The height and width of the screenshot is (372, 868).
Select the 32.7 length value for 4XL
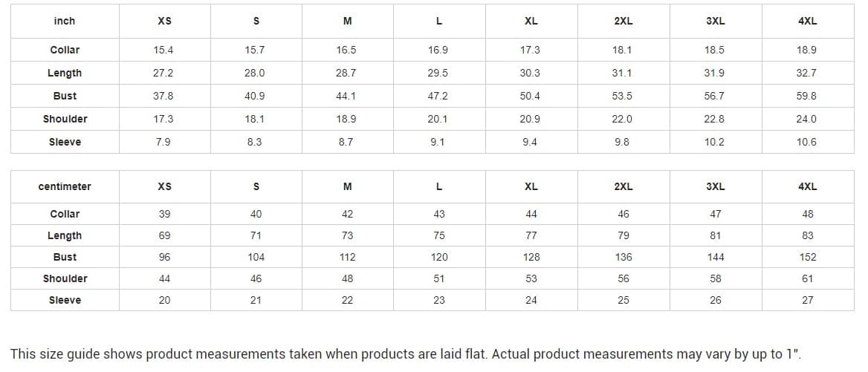(x=806, y=73)
